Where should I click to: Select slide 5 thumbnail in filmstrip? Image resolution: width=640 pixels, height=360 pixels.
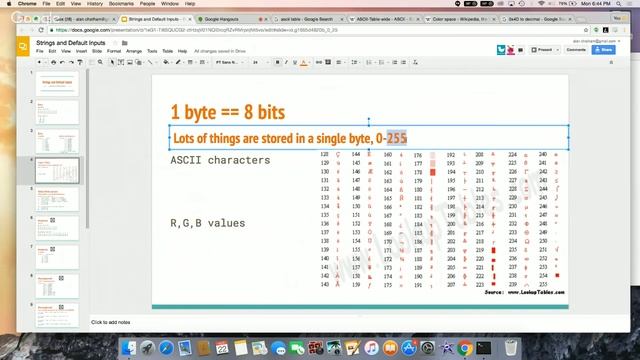click(57, 199)
